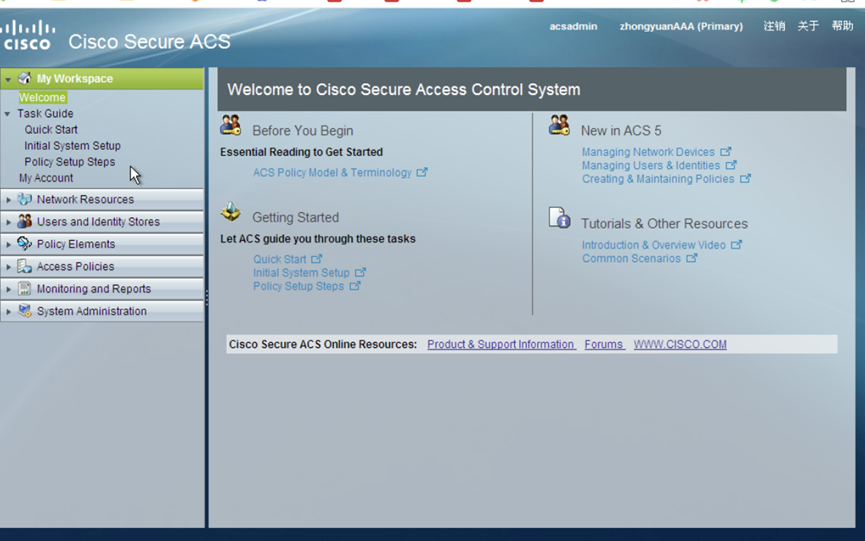
Task: Collapse the My Workspace section arrow
Action: coord(8,79)
